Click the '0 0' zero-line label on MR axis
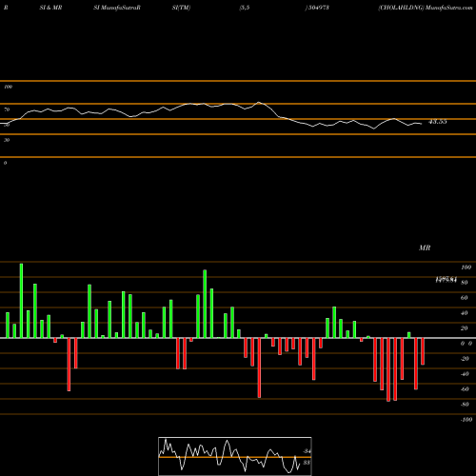The image size is (476, 476). pos(466,344)
